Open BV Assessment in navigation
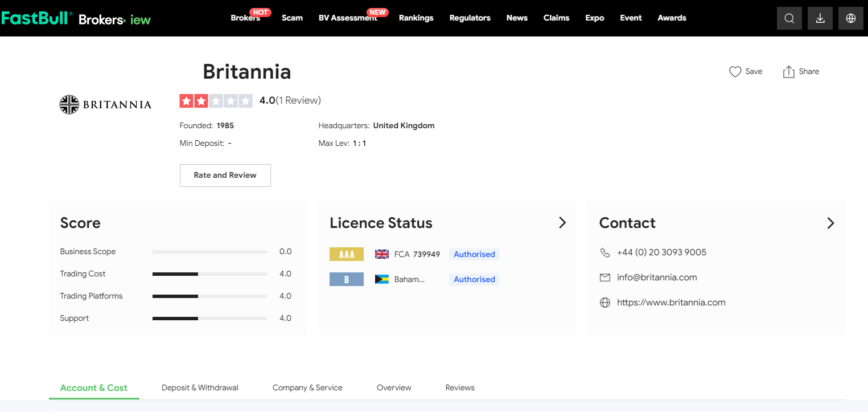Screen dimensions: 868x412 [x=347, y=18]
